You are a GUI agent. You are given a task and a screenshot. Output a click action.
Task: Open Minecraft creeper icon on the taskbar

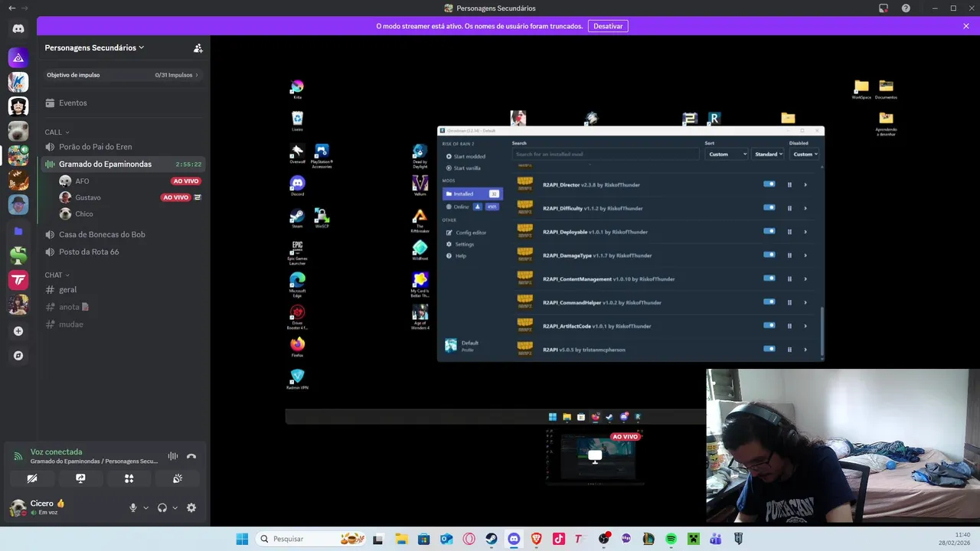pyautogui.click(x=693, y=539)
